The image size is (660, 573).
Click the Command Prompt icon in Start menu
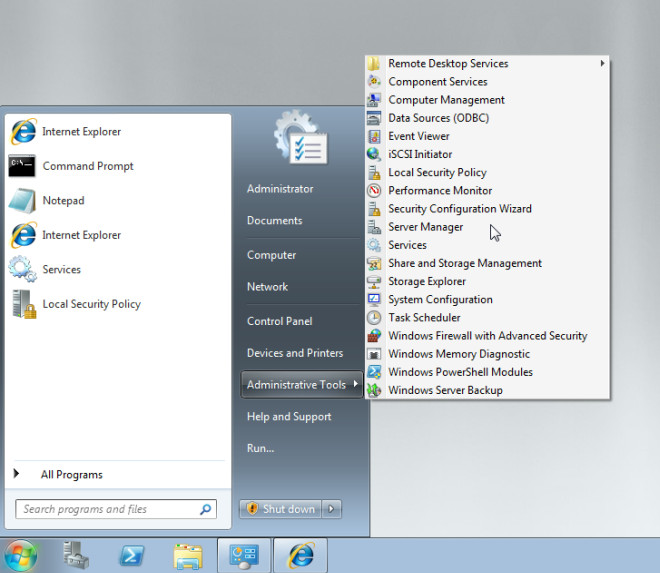(x=22, y=166)
